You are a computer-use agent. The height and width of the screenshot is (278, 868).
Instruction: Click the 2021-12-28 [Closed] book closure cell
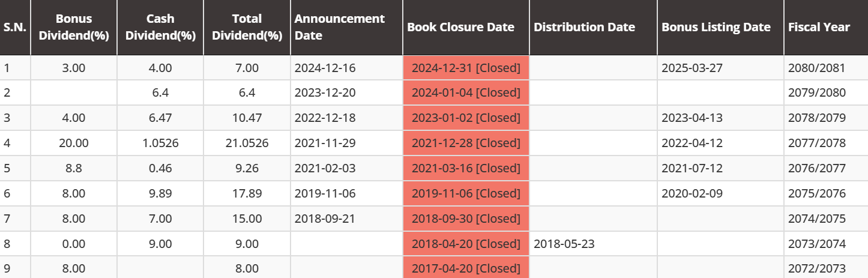coord(466,143)
